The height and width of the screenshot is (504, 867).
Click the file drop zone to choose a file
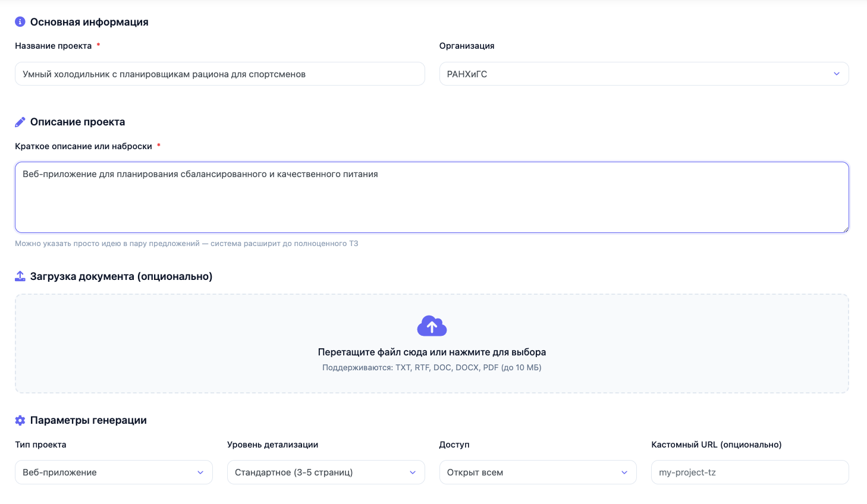point(432,344)
